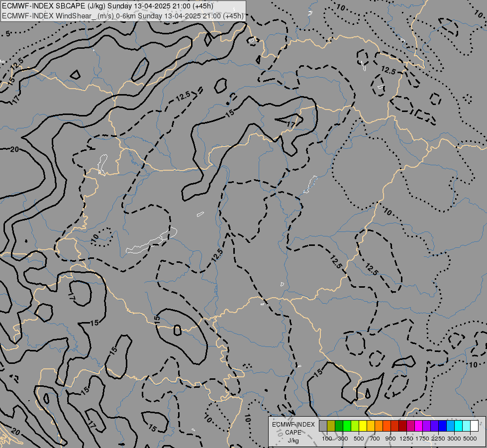Click the CAPE word in the legend box
Screen dimensions: 487x448
pyautogui.click(x=293, y=433)
